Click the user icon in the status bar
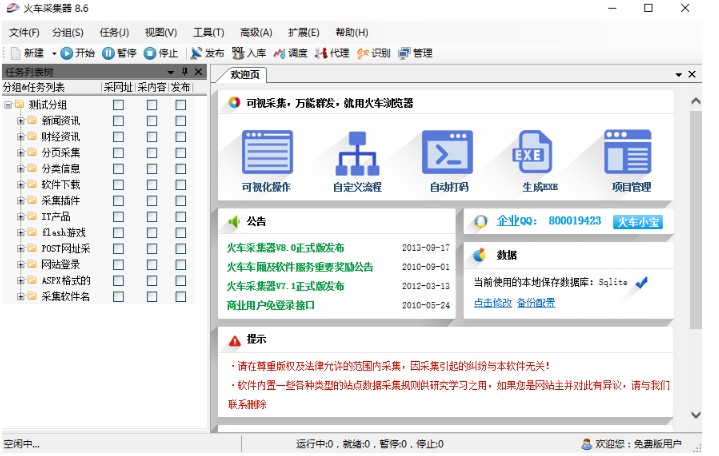Image resolution: width=719 pixels, height=456 pixels. [x=586, y=444]
